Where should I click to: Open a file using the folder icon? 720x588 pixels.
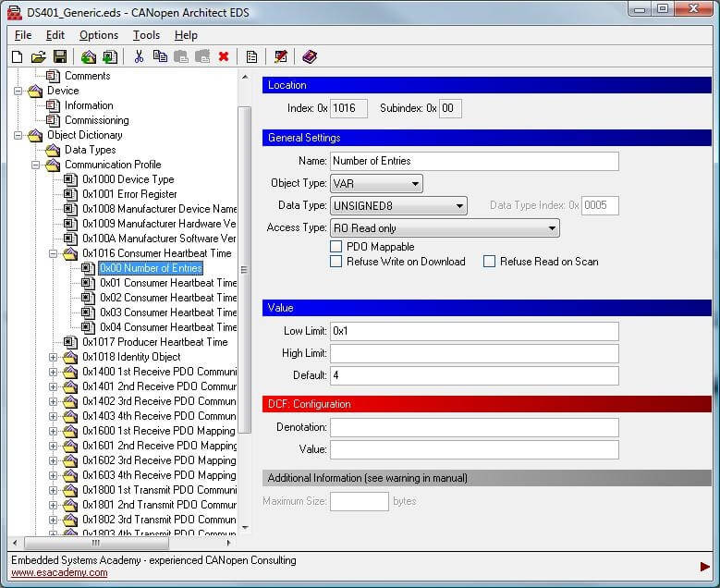pos(38,57)
